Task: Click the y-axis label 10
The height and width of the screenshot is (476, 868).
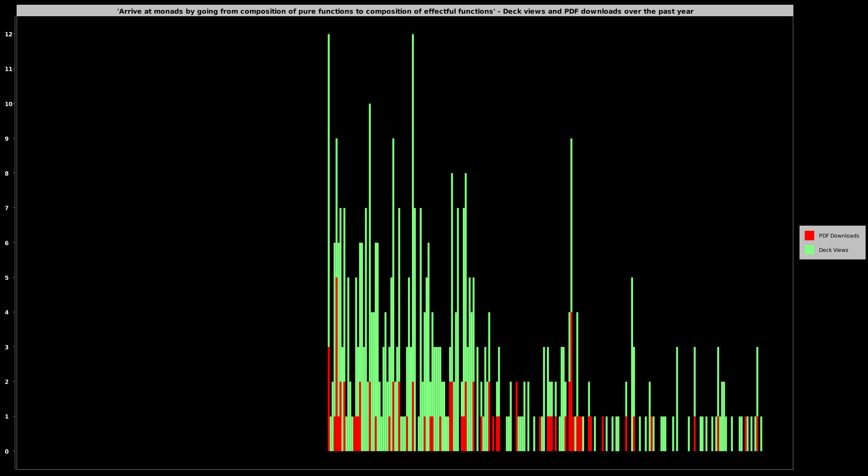Action: point(9,104)
